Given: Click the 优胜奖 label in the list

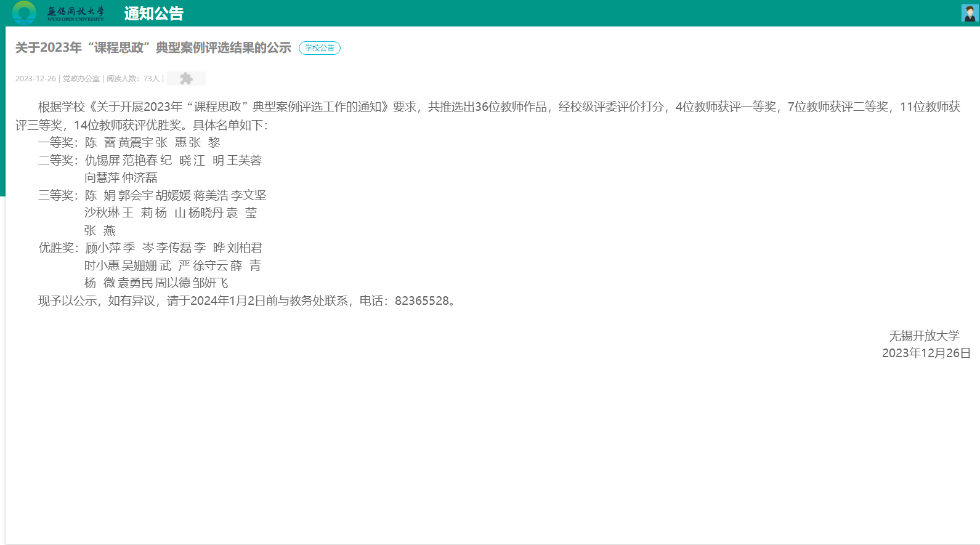Looking at the screenshot, I should pyautogui.click(x=57, y=248).
